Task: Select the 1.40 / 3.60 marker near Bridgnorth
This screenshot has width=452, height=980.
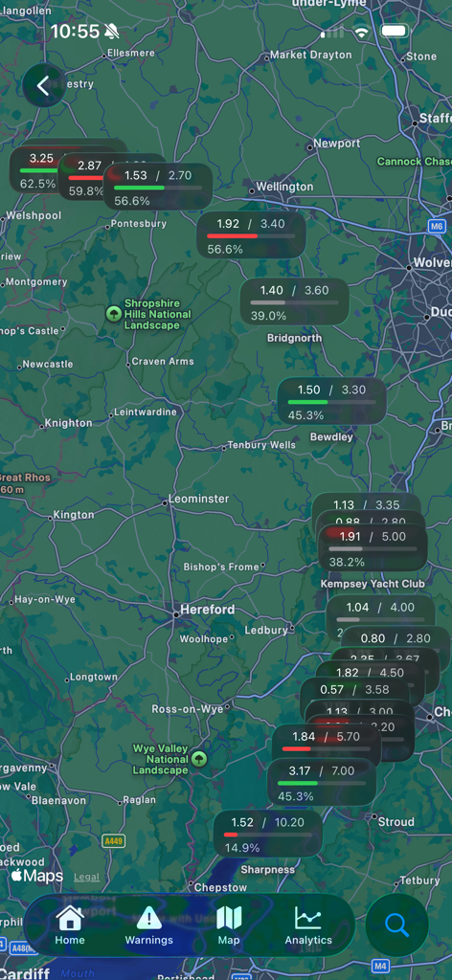Action: click(294, 301)
